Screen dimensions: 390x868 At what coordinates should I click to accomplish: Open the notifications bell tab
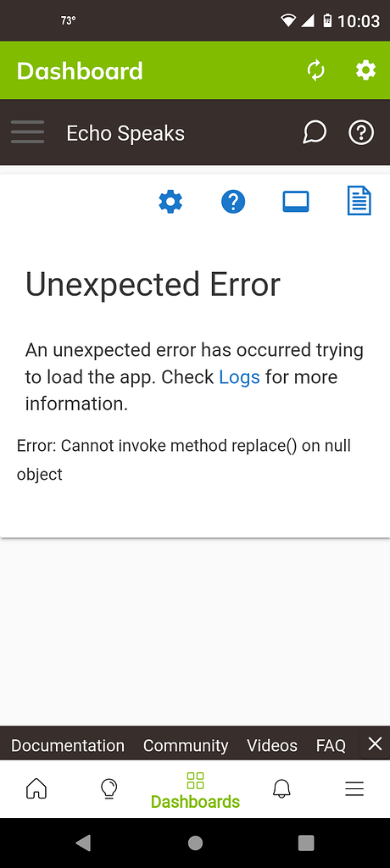point(281,788)
